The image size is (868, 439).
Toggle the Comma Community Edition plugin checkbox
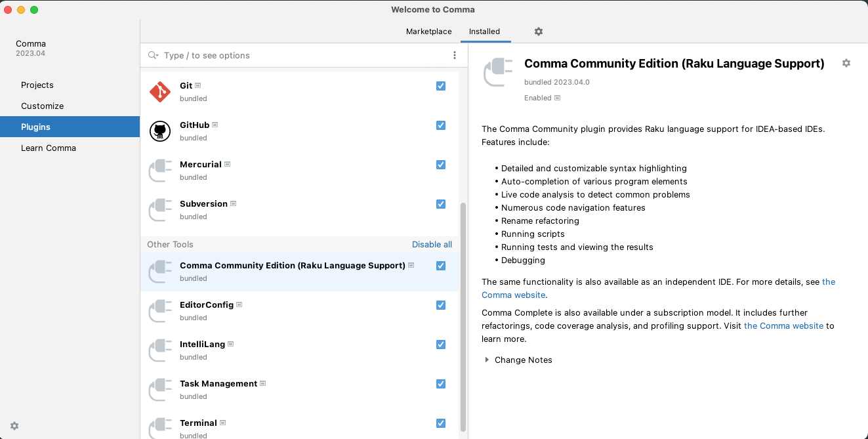click(x=441, y=266)
